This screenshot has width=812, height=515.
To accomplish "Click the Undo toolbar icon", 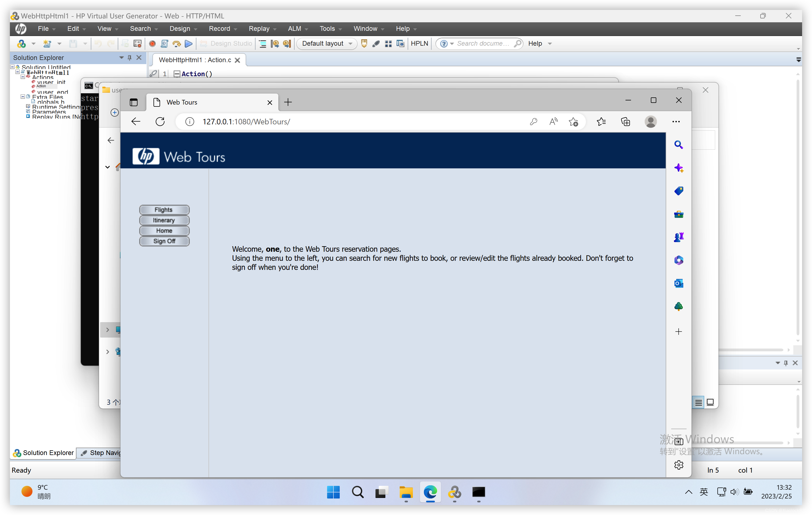I will click(x=97, y=43).
